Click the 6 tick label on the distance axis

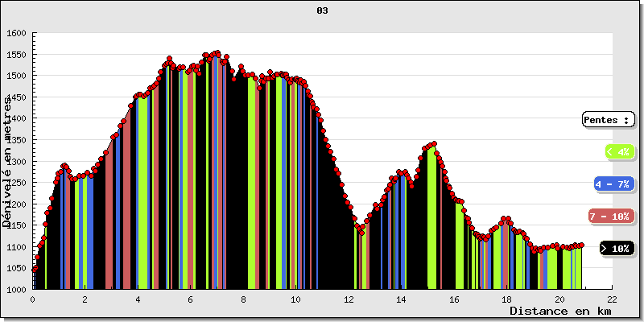coord(191,299)
